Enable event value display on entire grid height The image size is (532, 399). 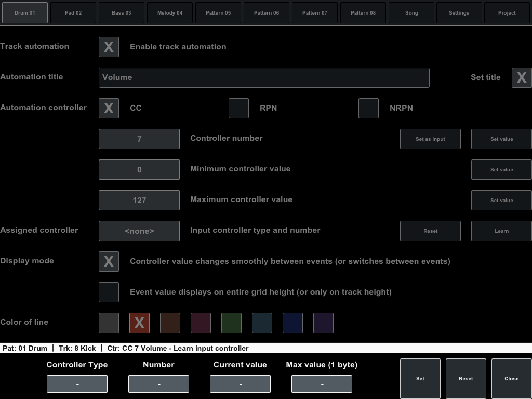[109, 292]
